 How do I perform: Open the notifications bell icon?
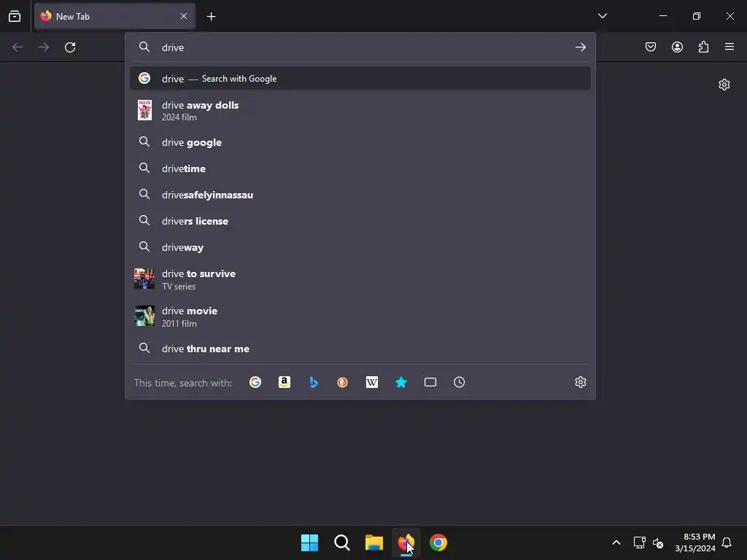[727, 542]
